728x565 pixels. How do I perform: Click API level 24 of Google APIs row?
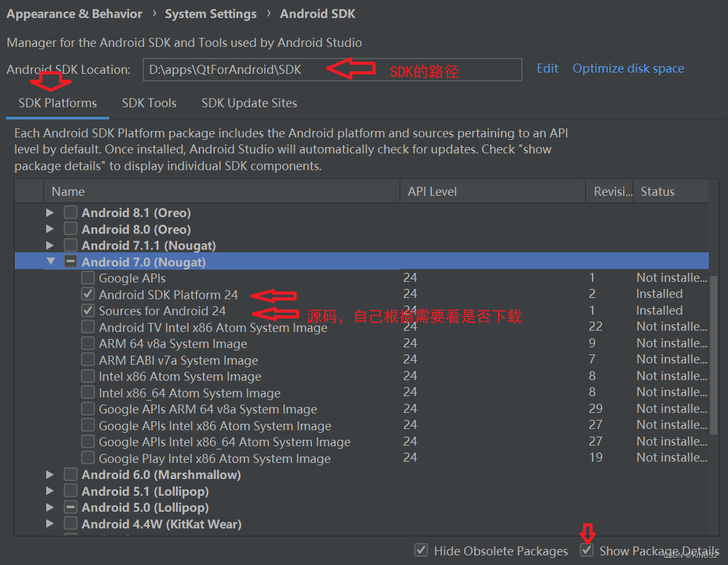pyautogui.click(x=410, y=277)
